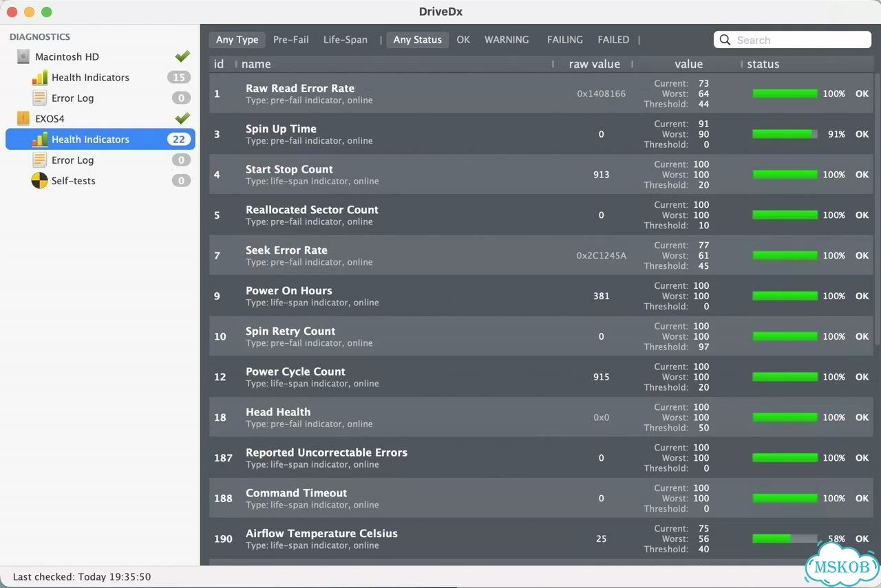The width and height of the screenshot is (881, 588).
Task: Click raw value 0x1408166
Action: (x=601, y=94)
